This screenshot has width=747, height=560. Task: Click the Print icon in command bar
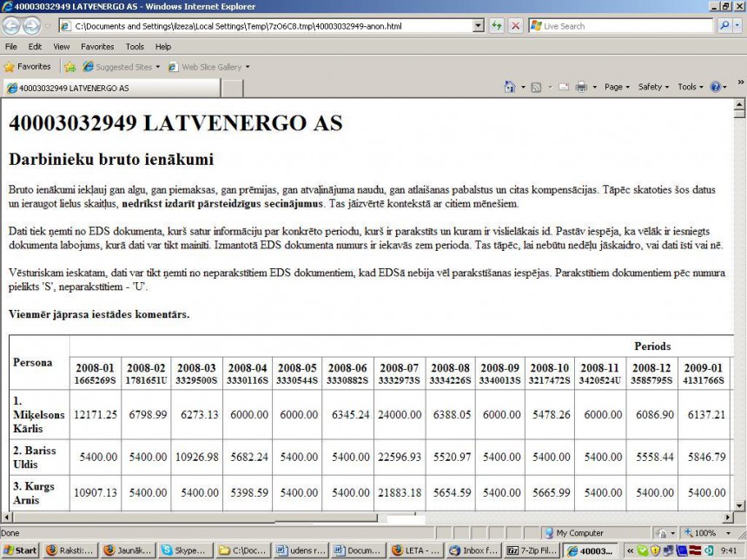581,87
